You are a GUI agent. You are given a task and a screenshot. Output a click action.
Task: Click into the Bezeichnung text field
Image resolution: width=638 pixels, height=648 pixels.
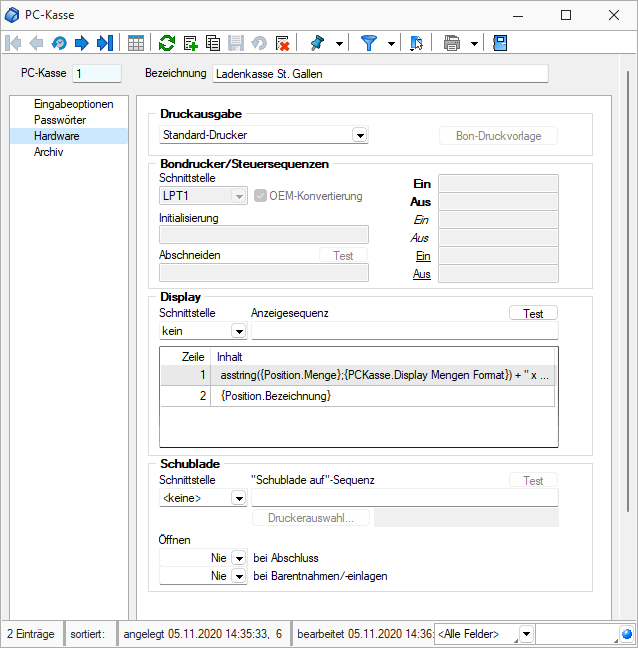coord(380,74)
